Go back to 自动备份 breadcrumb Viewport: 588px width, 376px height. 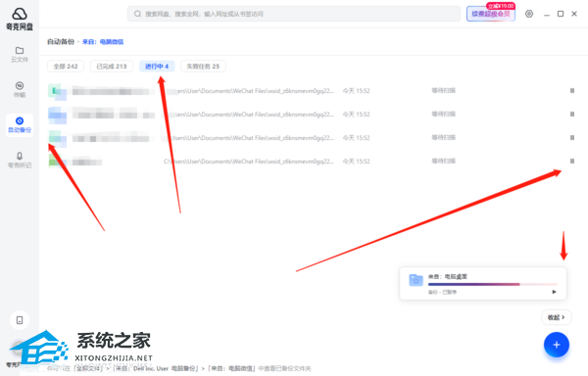[x=61, y=41]
